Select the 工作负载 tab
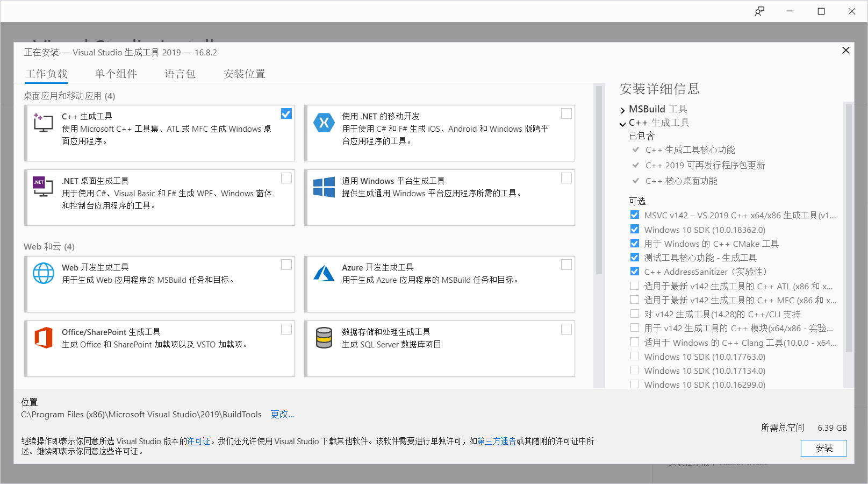This screenshot has width=868, height=484. click(46, 74)
